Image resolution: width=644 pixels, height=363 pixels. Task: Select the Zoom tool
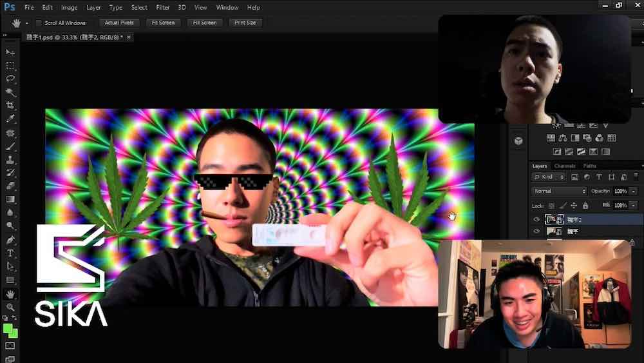(10, 307)
